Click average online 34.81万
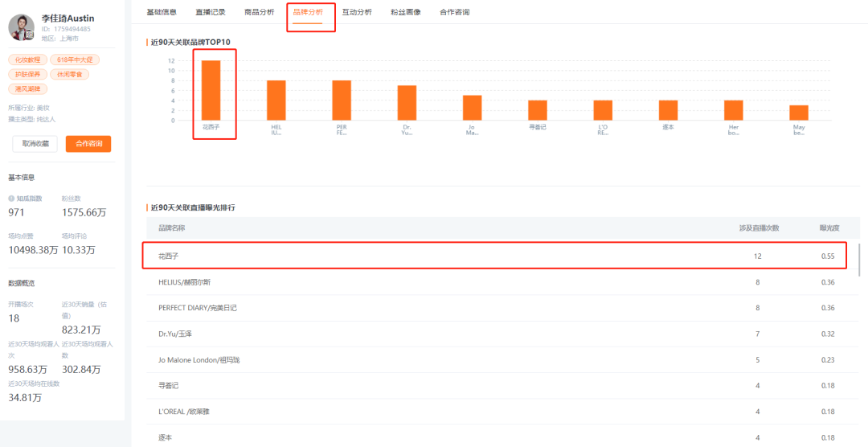 pos(25,397)
